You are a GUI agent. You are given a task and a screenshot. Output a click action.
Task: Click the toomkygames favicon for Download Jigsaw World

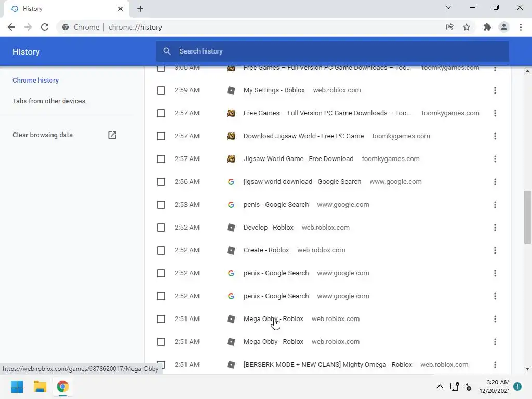[x=231, y=136]
